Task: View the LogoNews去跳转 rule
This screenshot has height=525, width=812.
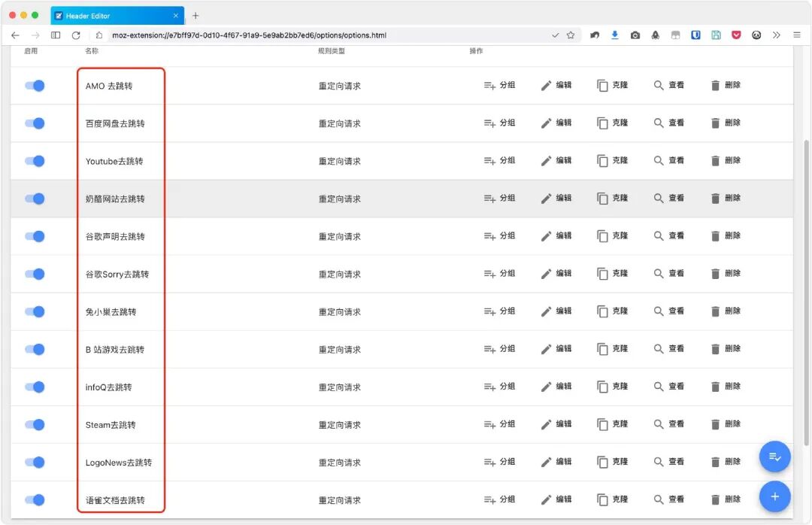Action: (669, 462)
